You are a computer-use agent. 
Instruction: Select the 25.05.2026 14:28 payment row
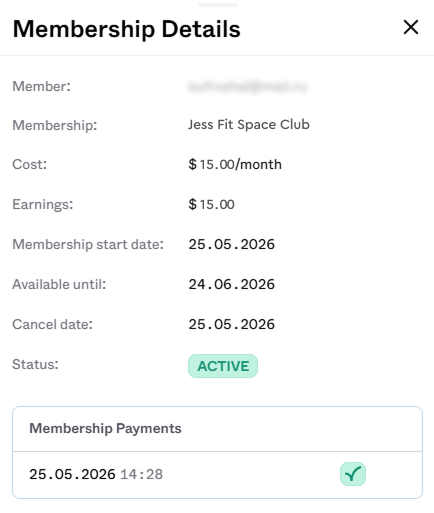coord(217,475)
